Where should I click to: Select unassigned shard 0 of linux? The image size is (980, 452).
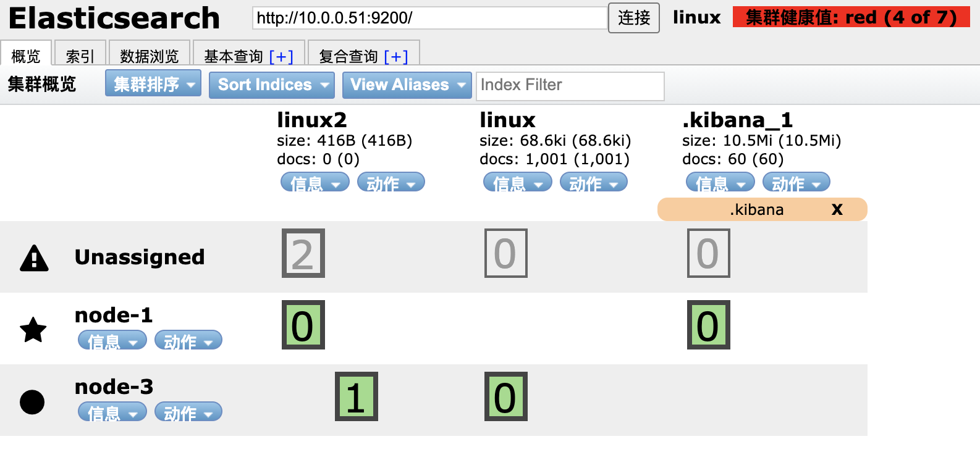pos(506,253)
